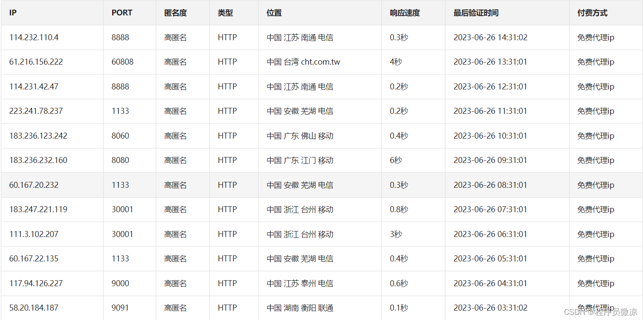This screenshot has height=320, width=644.
Task: Click location 中国 广东 江门 移动
Action: coord(300,160)
